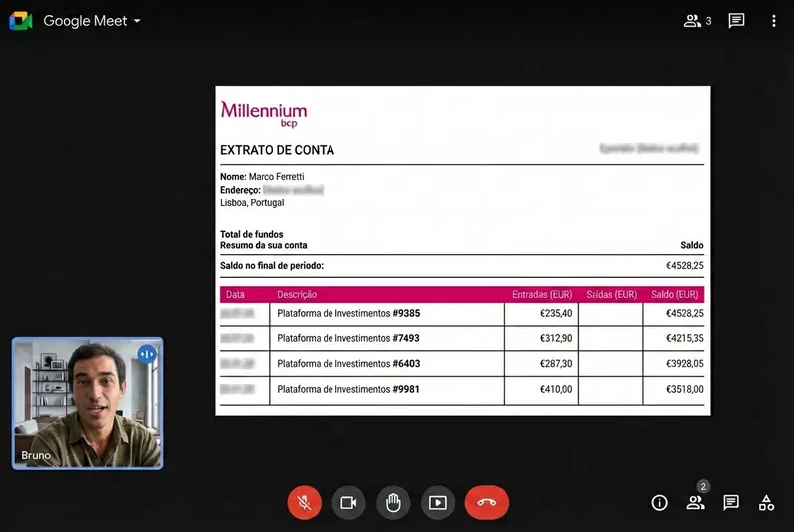
Task: Click the Present now screen-share button
Action: 437,502
